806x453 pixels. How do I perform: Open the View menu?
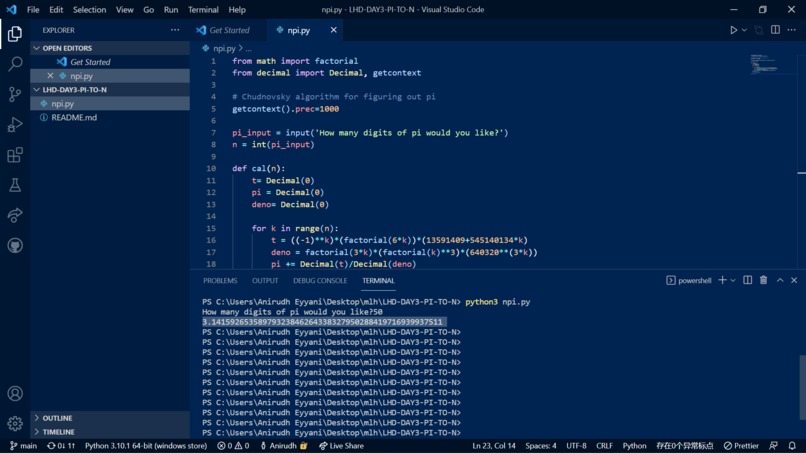124,9
